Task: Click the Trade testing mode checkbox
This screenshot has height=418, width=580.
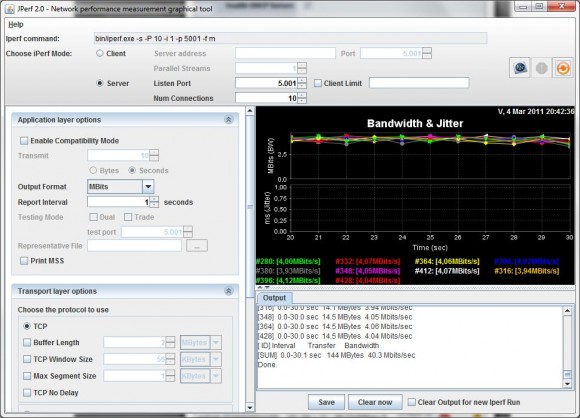Action: click(128, 217)
